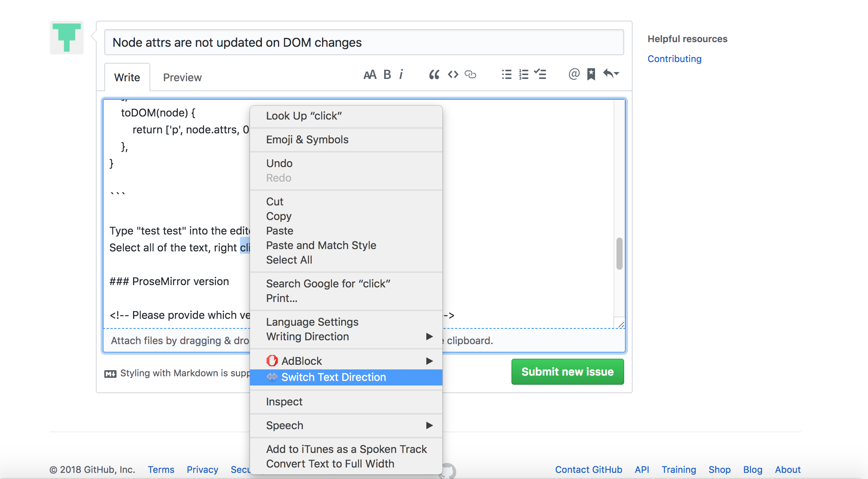Apply italic formatting

coord(401,75)
